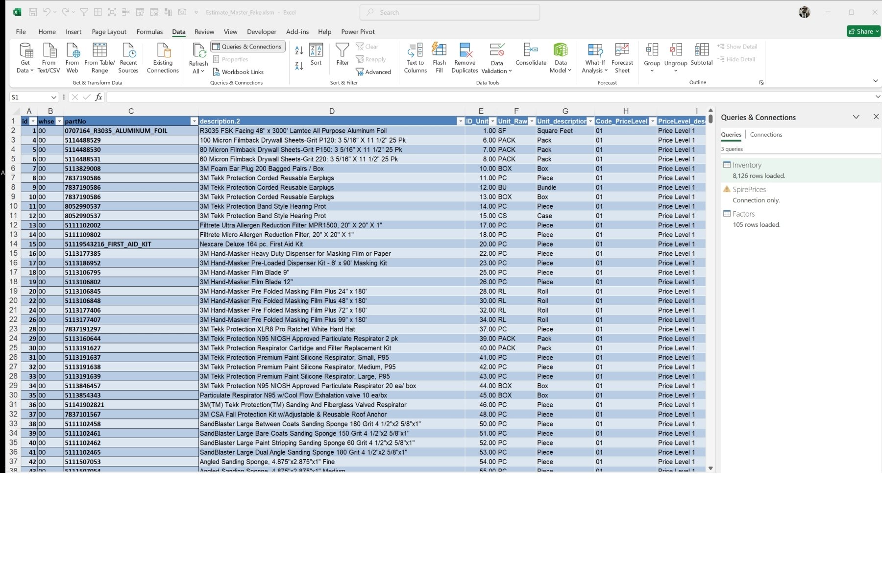Click the Undo arrow
This screenshot has width=882, height=588.
[47, 12]
